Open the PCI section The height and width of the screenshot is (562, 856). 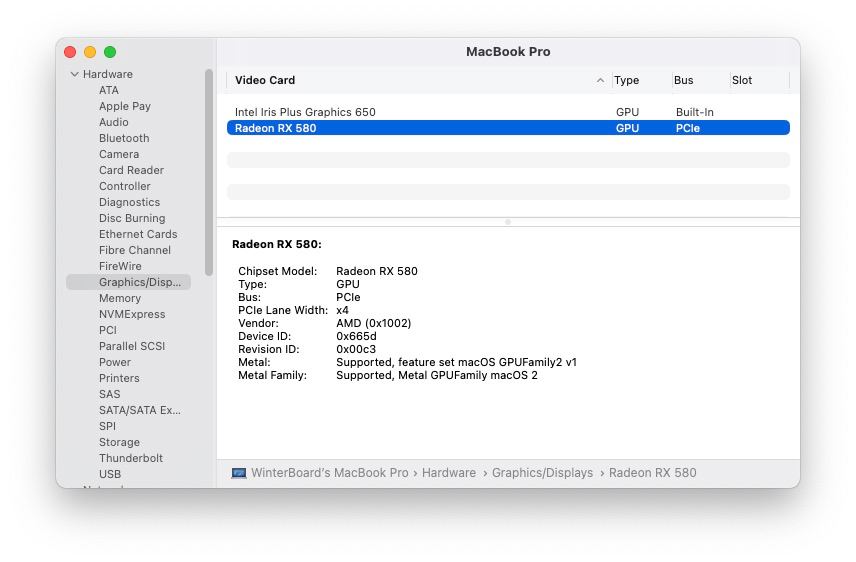[x=108, y=330]
